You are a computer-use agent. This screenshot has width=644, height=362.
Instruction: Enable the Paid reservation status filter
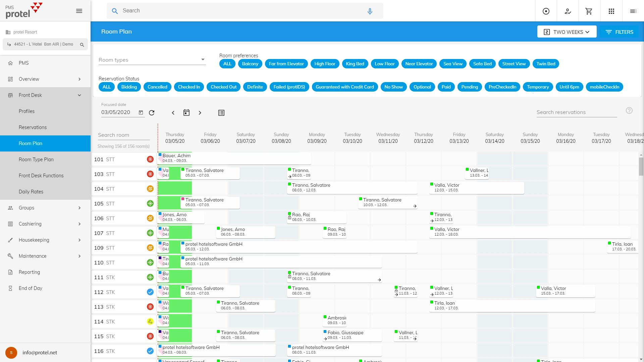446,87
